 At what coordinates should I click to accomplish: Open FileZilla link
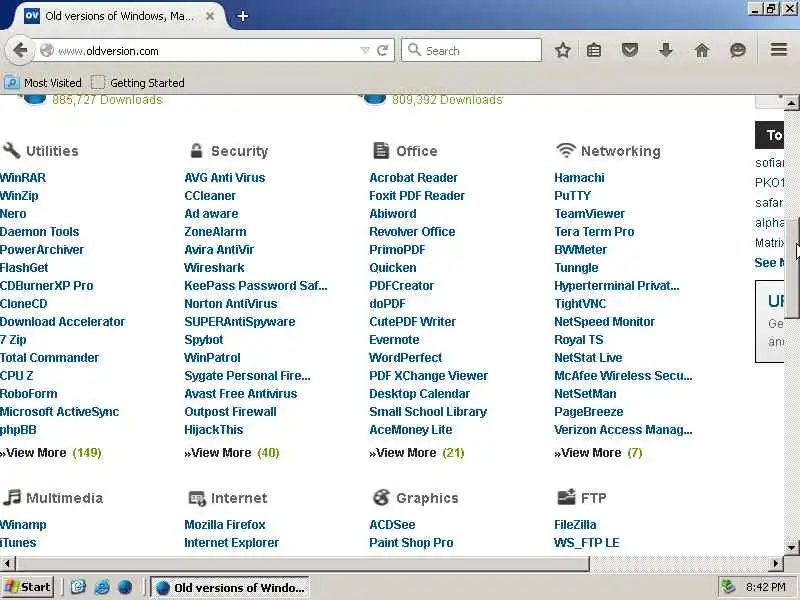[575, 524]
